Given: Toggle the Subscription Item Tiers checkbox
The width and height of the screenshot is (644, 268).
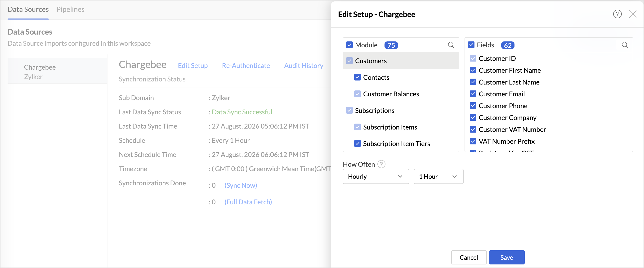Looking at the screenshot, I should [357, 143].
